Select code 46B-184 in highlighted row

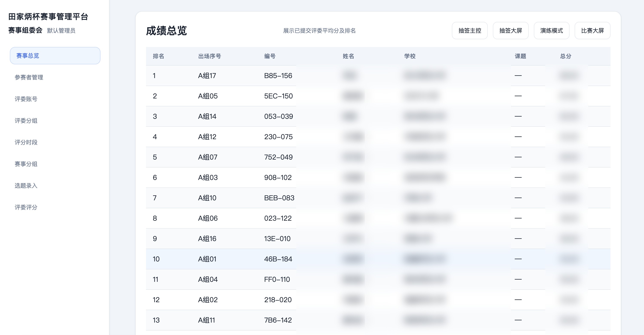pyautogui.click(x=278, y=259)
